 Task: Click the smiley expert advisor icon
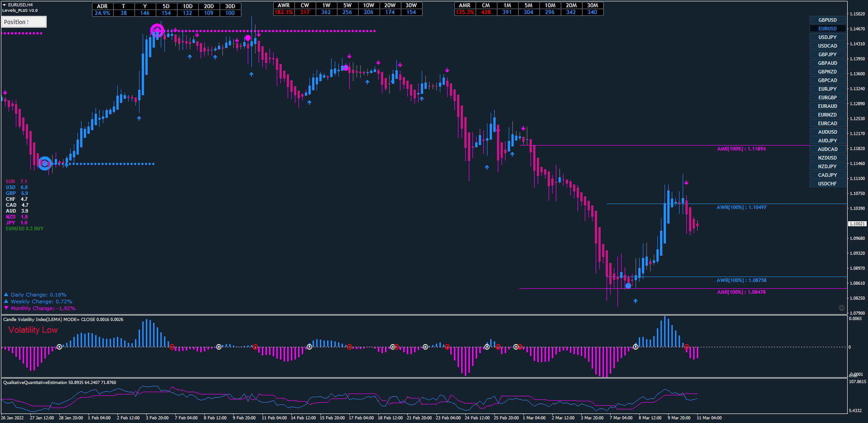[x=842, y=308]
